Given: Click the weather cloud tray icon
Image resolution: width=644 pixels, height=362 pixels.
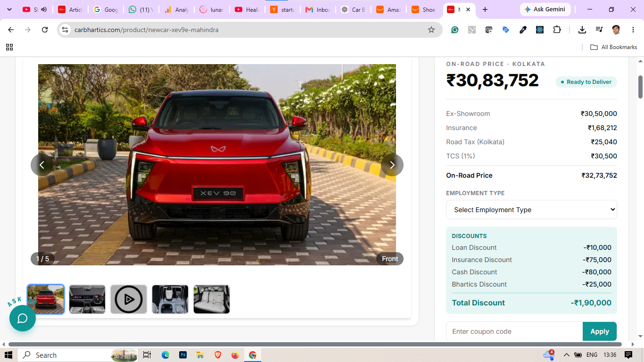Looking at the screenshot, I should click(x=549, y=355).
